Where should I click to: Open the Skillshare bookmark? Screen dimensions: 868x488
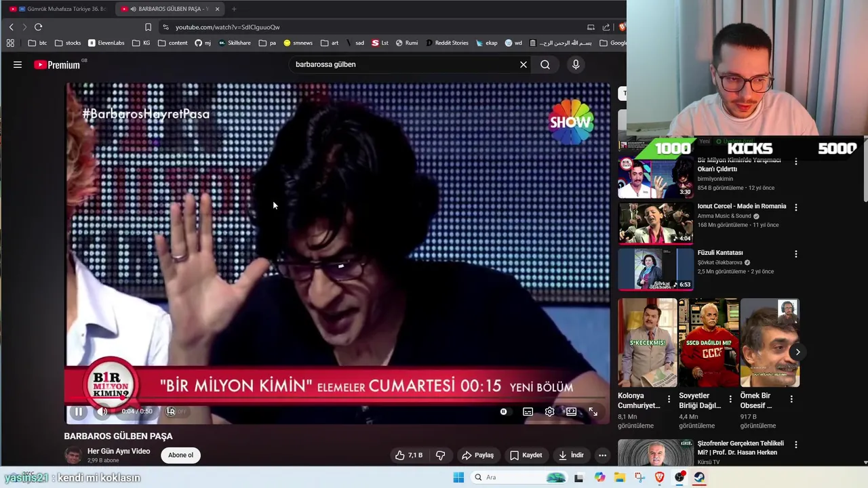click(235, 43)
